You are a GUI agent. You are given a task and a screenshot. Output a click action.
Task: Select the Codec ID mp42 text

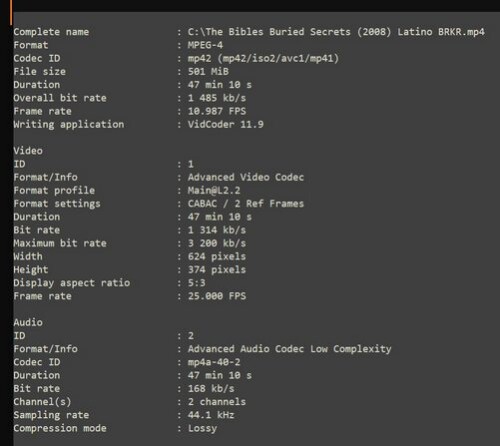coord(263,58)
